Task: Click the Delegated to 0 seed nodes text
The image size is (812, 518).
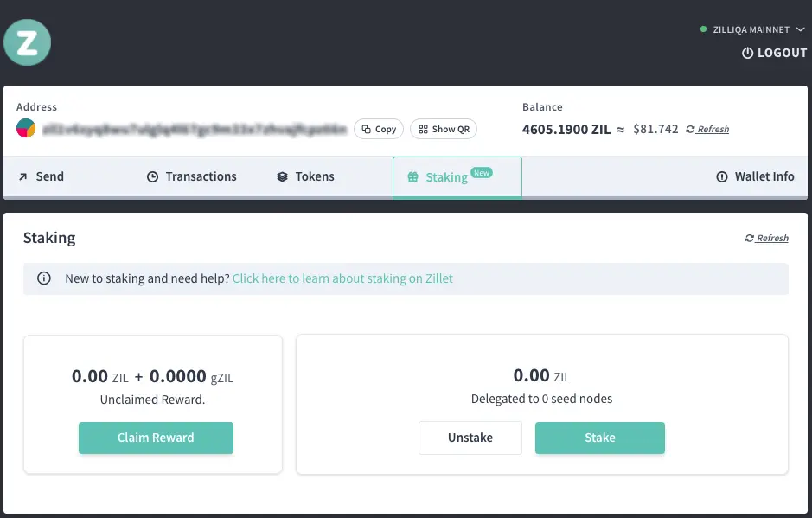Action: 541,399
